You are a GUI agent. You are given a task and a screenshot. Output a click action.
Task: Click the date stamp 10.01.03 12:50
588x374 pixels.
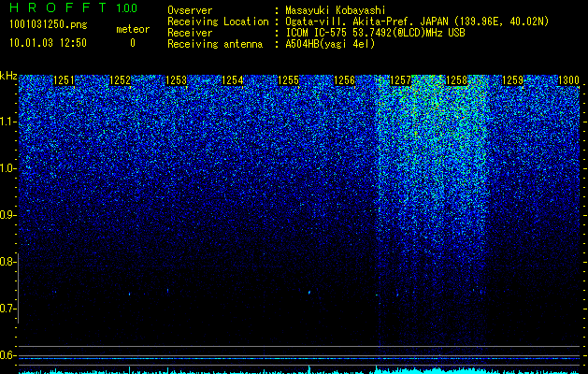pyautogui.click(x=48, y=43)
